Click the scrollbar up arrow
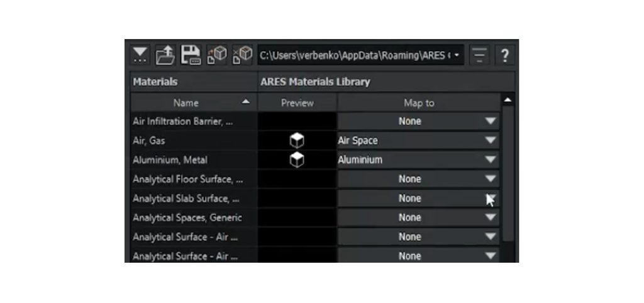 click(508, 101)
